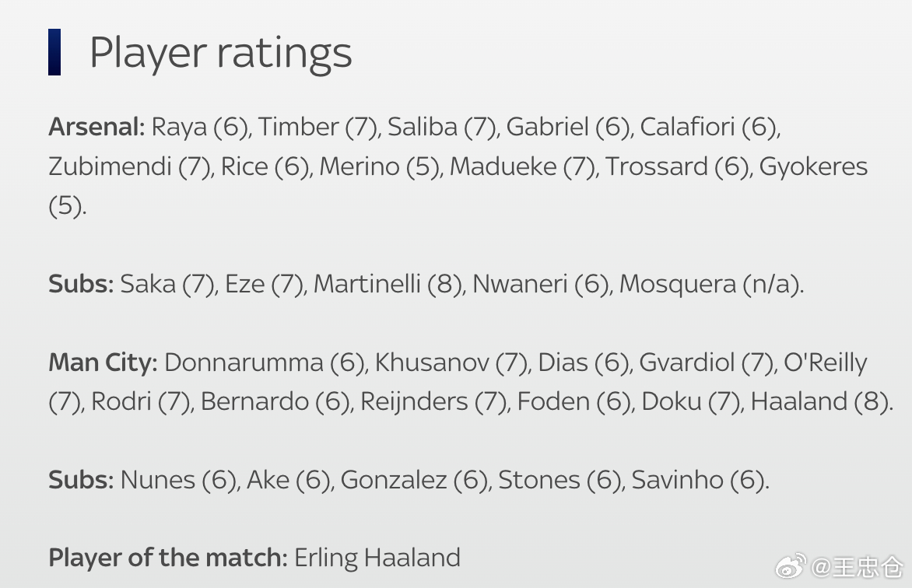The image size is (912, 588).
Task: Click the Man City label
Action: coord(103,362)
